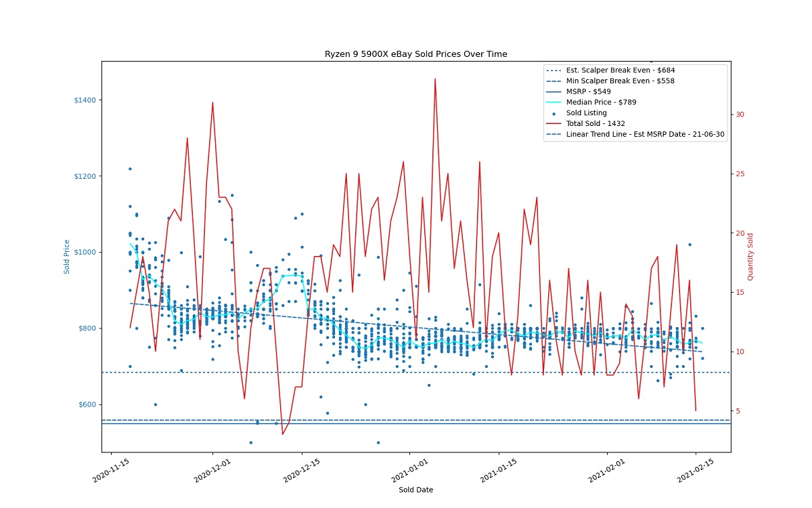Viewport: 812px width, 508px height.
Task: Click the $1200 price tick label
Action: click(85, 176)
